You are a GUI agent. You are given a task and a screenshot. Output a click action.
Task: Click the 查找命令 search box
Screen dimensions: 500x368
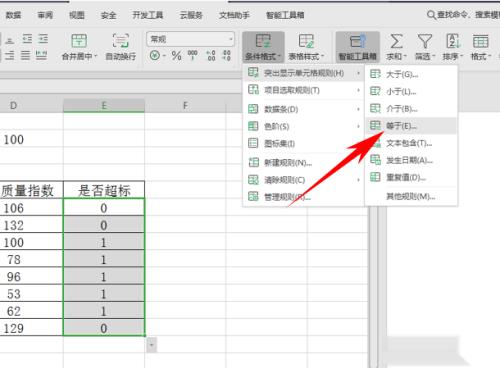(x=463, y=15)
